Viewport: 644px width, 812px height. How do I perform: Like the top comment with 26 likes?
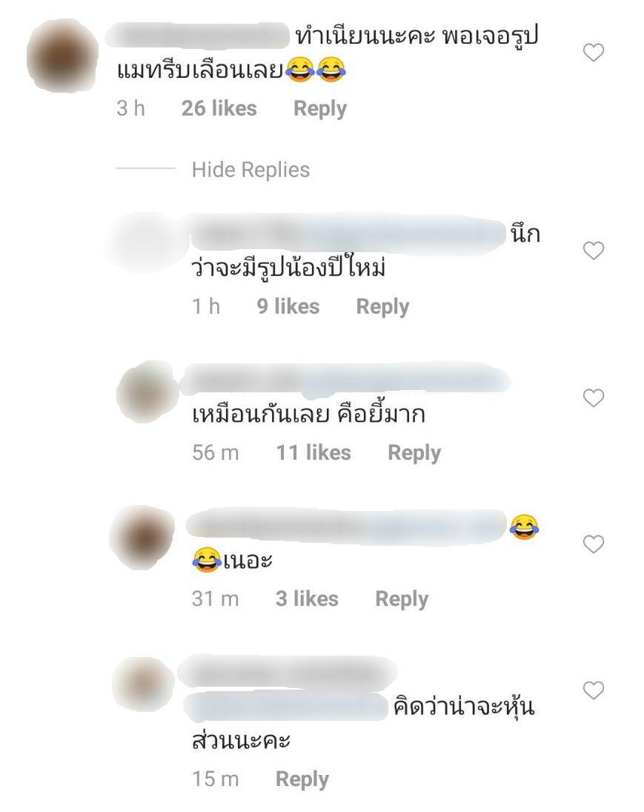coord(594,53)
